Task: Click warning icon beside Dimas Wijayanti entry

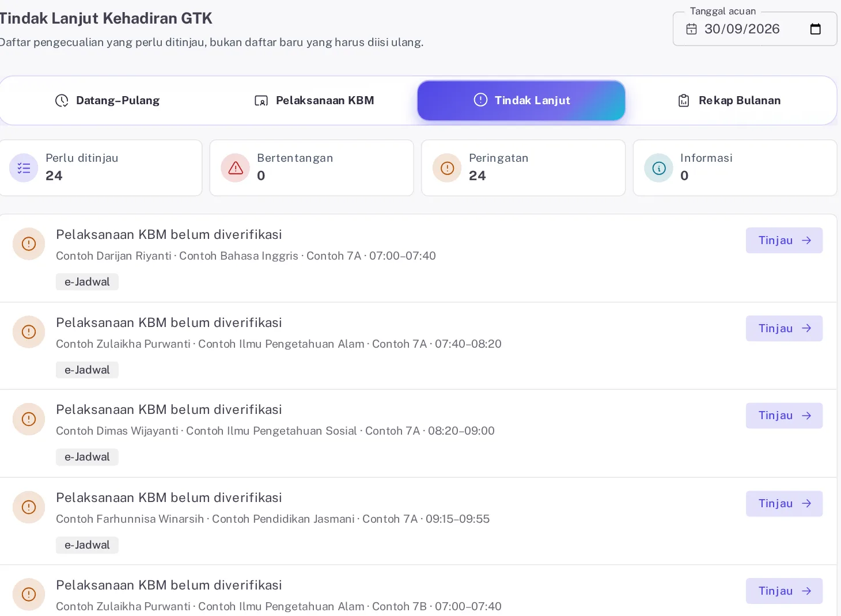Action: coord(29,419)
